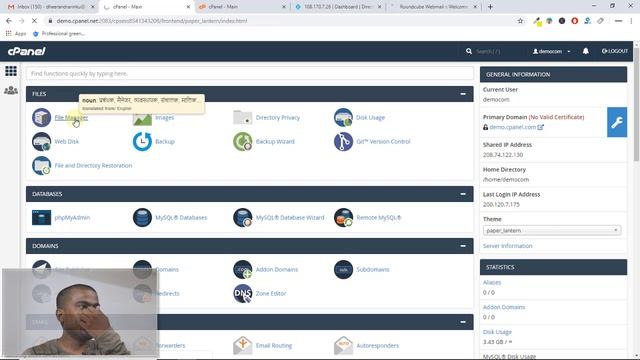Click the Zone Editor text link
This screenshot has width=640, height=360.
click(x=271, y=293)
